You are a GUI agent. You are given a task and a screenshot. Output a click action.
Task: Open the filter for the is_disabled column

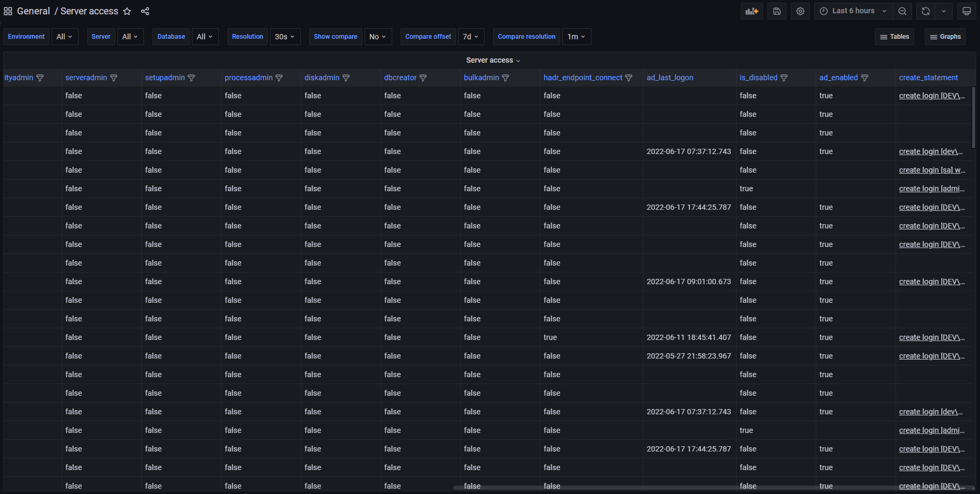784,78
